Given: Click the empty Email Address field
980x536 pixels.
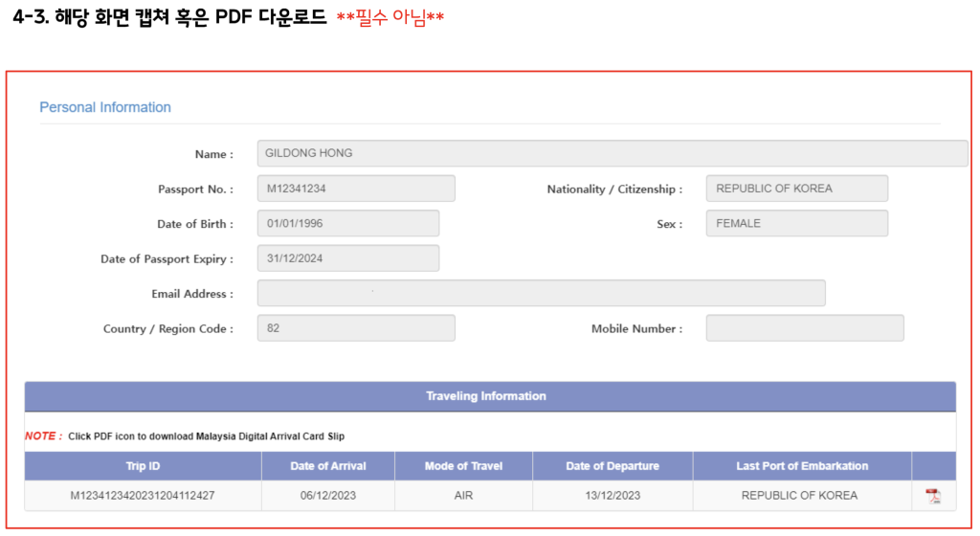Looking at the screenshot, I should 541,294.
